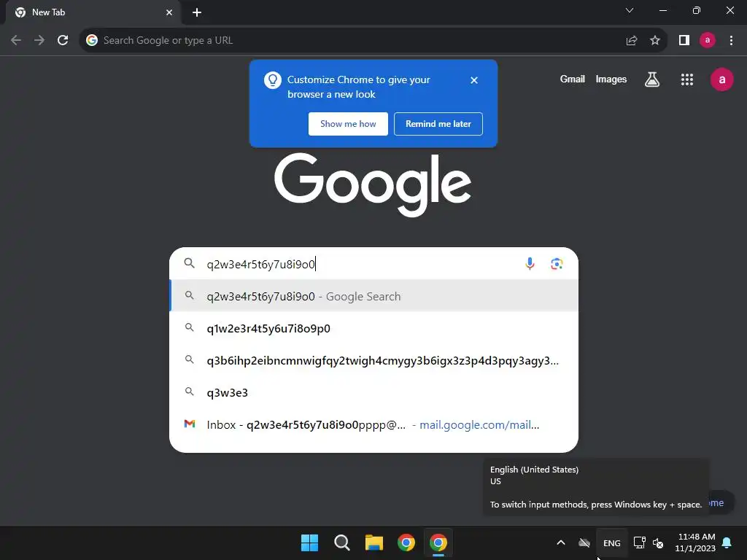Open the share this page icon

point(632,41)
